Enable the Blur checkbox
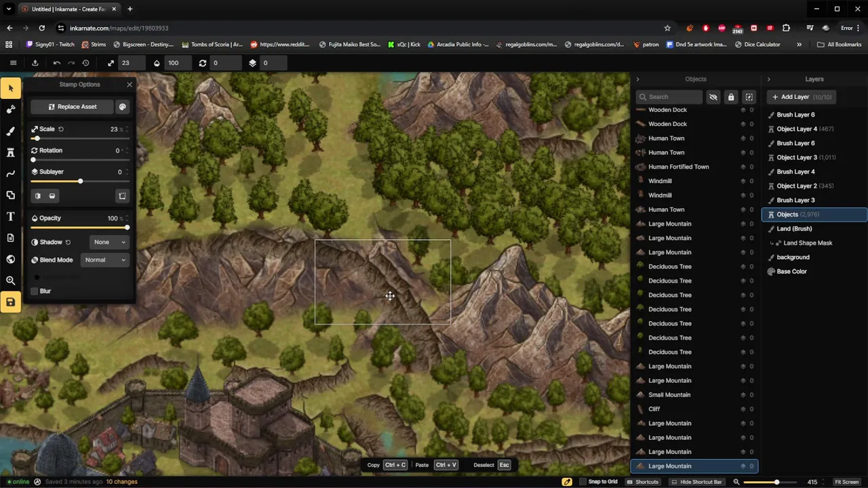 pyautogui.click(x=35, y=291)
